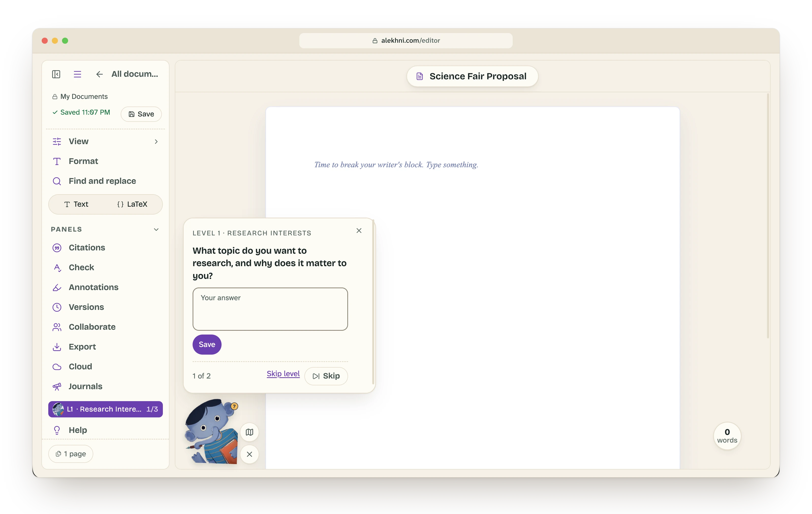
Task: Open the Check panel
Action: (x=105, y=268)
